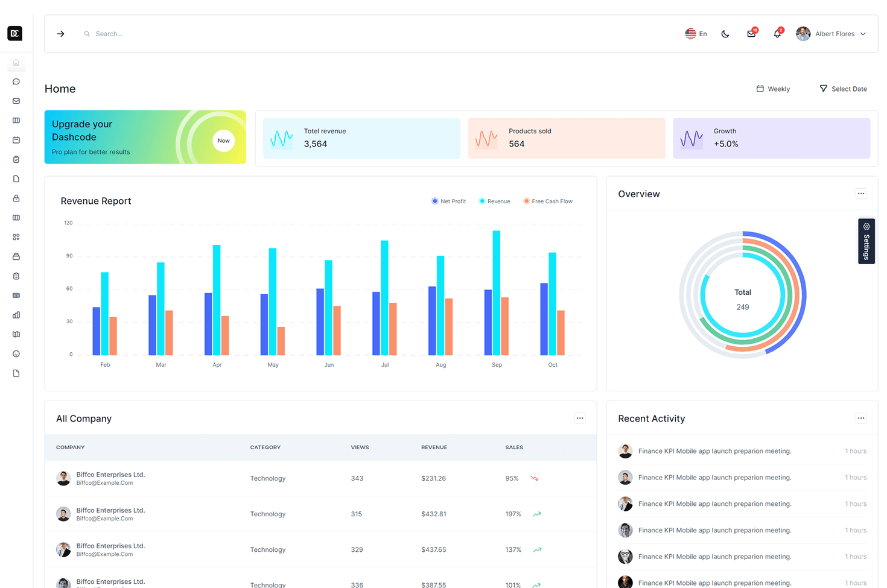Open the notifications bell icon

pos(778,33)
